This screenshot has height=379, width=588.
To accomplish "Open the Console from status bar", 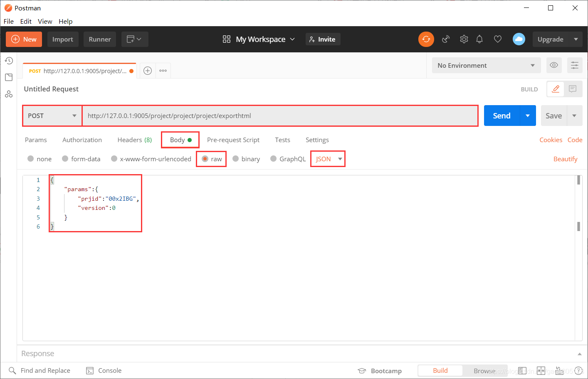I will coord(104,371).
